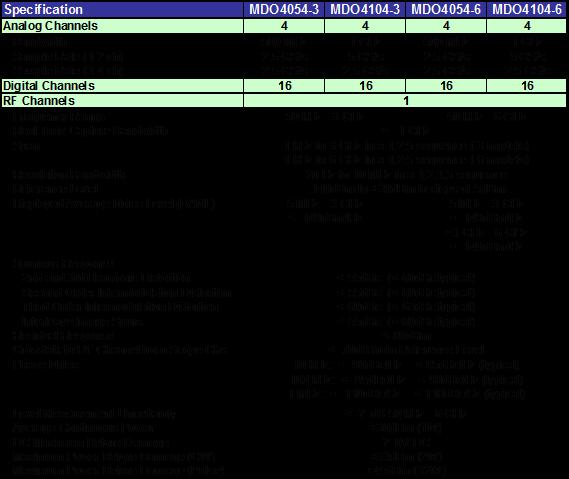Image resolution: width=569 pixels, height=479 pixels.
Task: Choose Digital Channels 16 under MDO4054-6
Action: (446, 86)
